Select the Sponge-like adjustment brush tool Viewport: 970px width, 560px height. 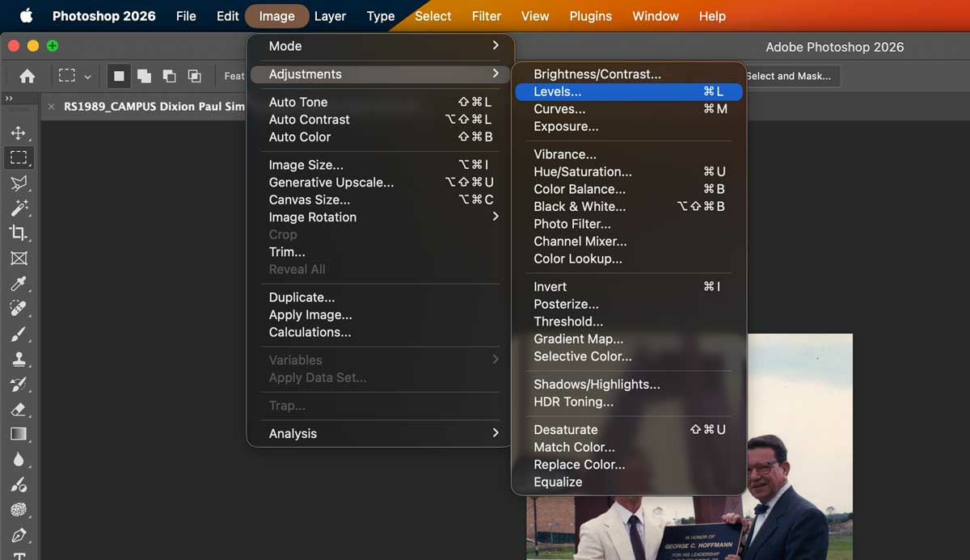click(19, 510)
